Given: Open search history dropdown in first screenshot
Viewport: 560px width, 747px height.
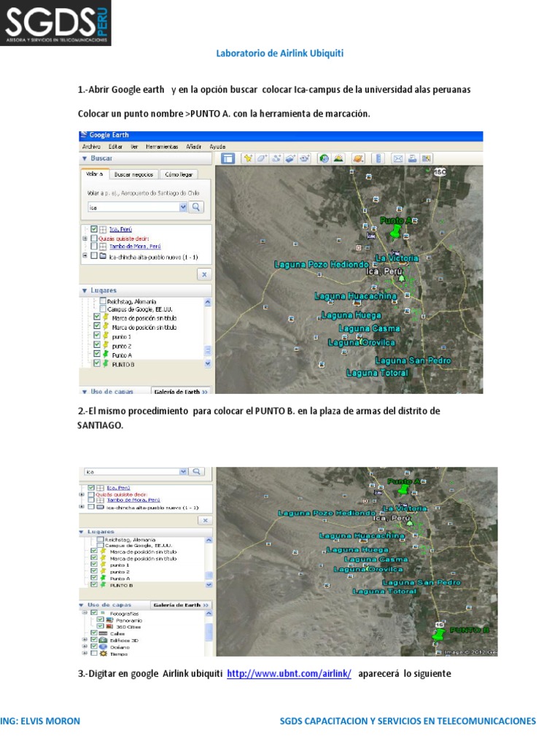Looking at the screenshot, I should pyautogui.click(x=183, y=207).
